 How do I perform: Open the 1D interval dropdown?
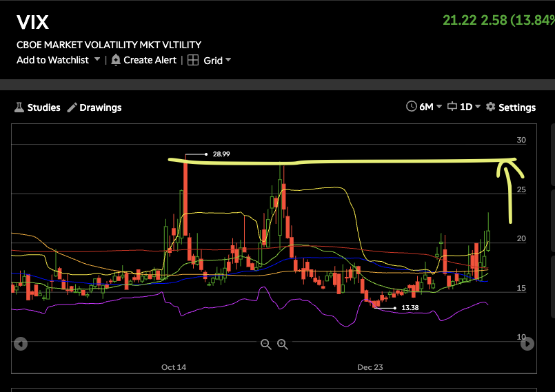(470, 107)
